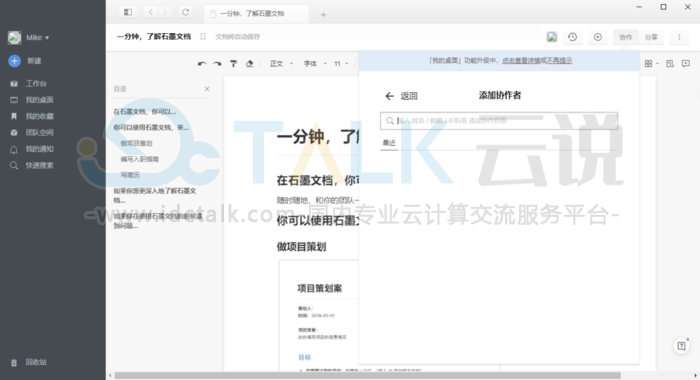Open 我的通知 notifications

click(39, 149)
